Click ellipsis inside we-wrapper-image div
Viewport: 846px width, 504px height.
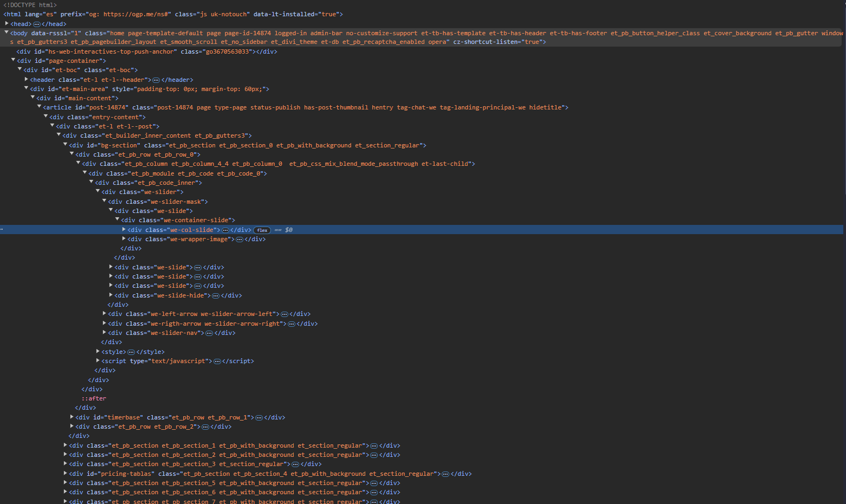240,239
